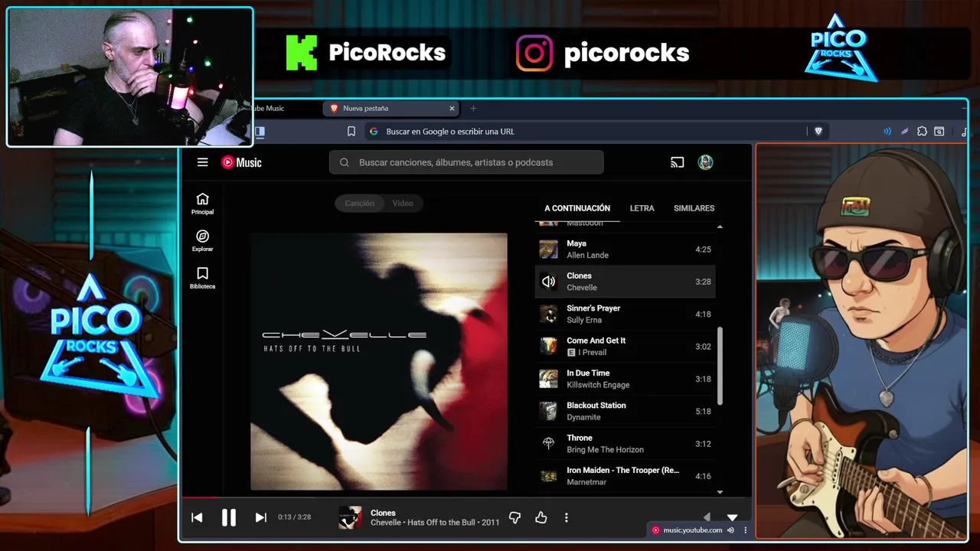Open the browser extensions puzzle icon

[922, 131]
